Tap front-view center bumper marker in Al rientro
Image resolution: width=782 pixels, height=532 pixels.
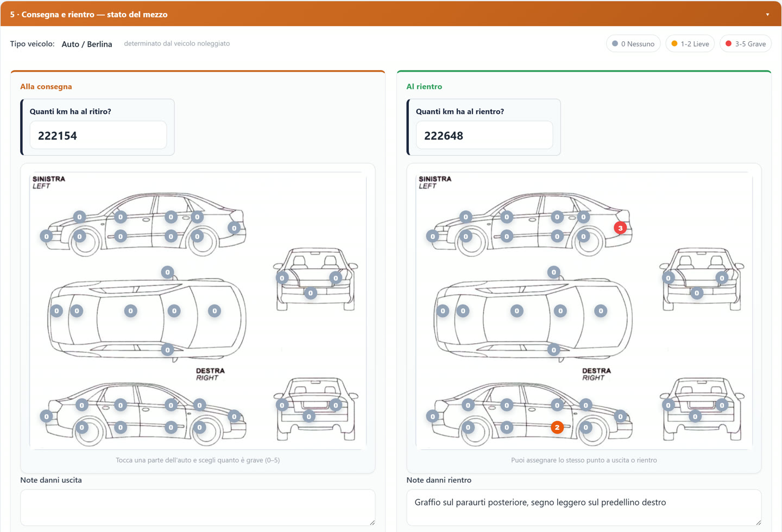click(697, 293)
